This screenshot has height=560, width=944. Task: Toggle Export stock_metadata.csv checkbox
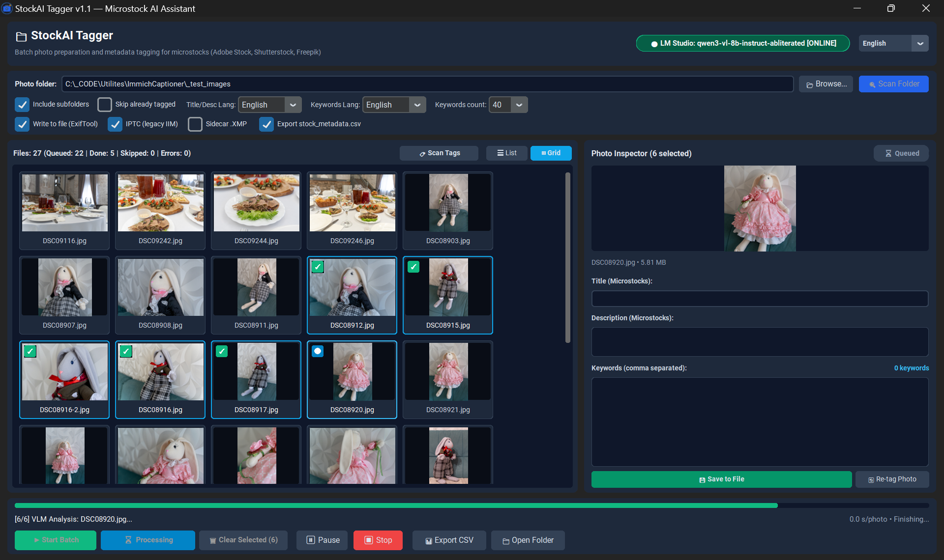point(266,124)
